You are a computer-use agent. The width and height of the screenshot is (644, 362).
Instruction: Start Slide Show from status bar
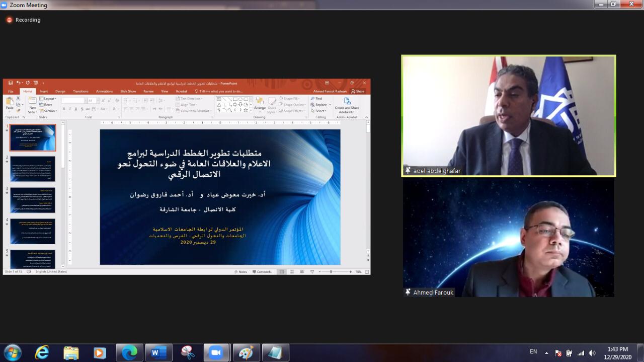point(312,272)
